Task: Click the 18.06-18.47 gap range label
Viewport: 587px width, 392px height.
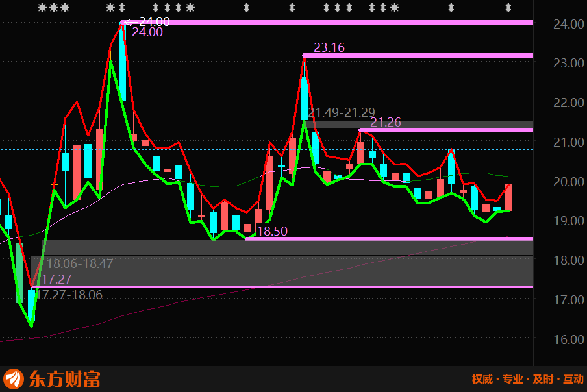Action: 80,263
